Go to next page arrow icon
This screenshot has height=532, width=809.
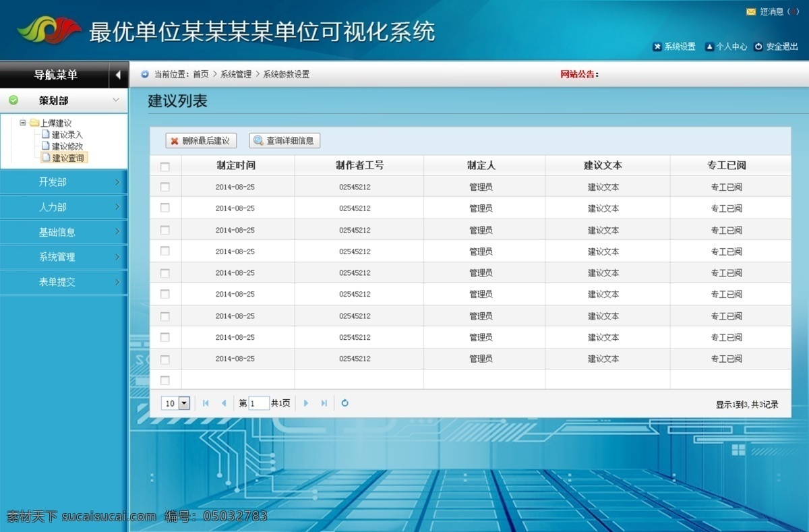[306, 403]
